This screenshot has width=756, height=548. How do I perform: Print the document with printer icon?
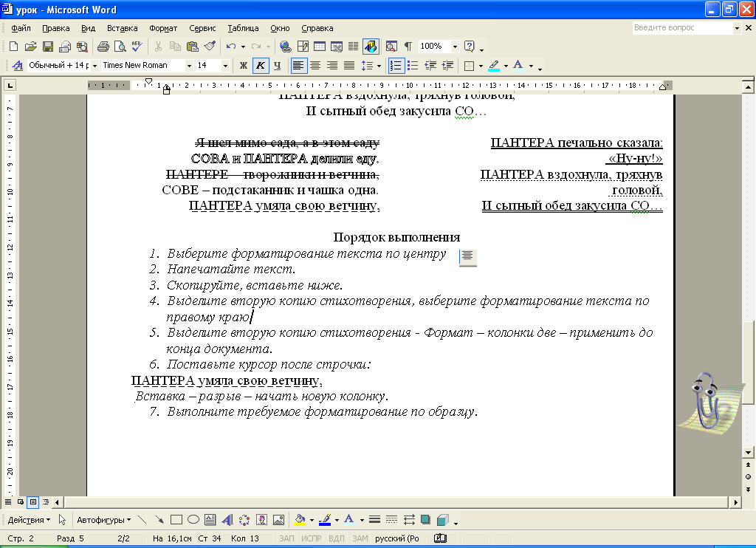pyautogui.click(x=103, y=47)
